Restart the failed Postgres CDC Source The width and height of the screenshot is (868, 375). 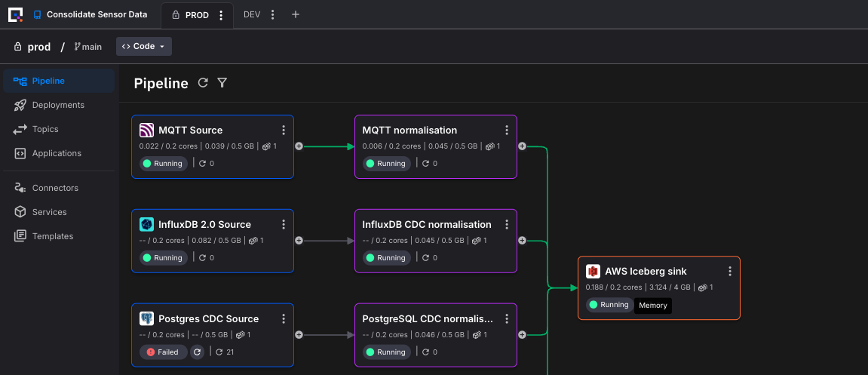pyautogui.click(x=197, y=352)
